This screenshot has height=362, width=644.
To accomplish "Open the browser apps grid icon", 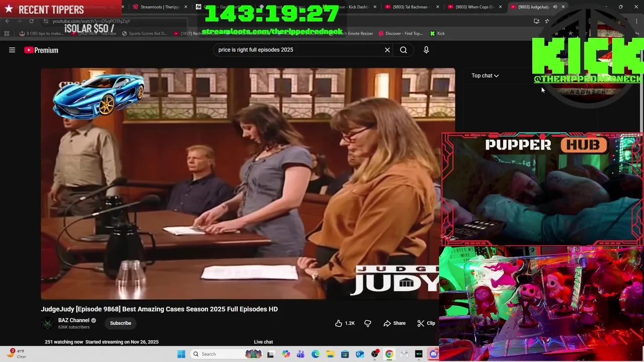I will [x=7, y=34].
